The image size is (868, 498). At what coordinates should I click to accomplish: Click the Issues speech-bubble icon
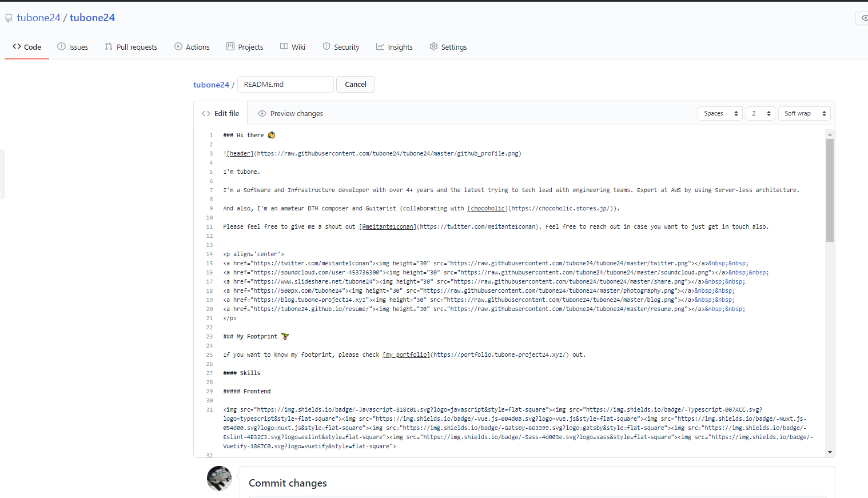61,47
